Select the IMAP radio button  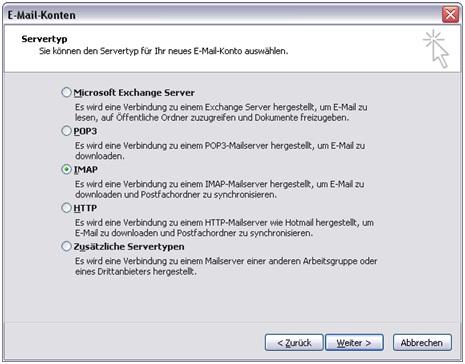[66, 169]
